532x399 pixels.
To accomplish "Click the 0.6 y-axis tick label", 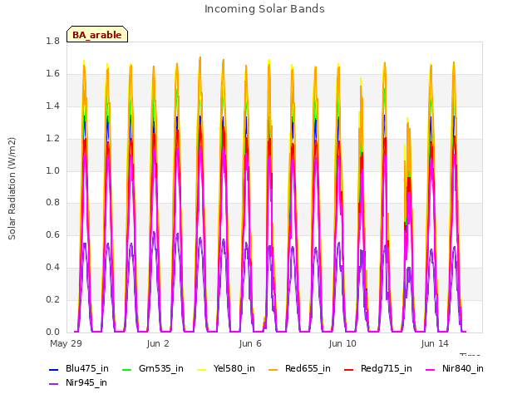I will [x=52, y=234].
